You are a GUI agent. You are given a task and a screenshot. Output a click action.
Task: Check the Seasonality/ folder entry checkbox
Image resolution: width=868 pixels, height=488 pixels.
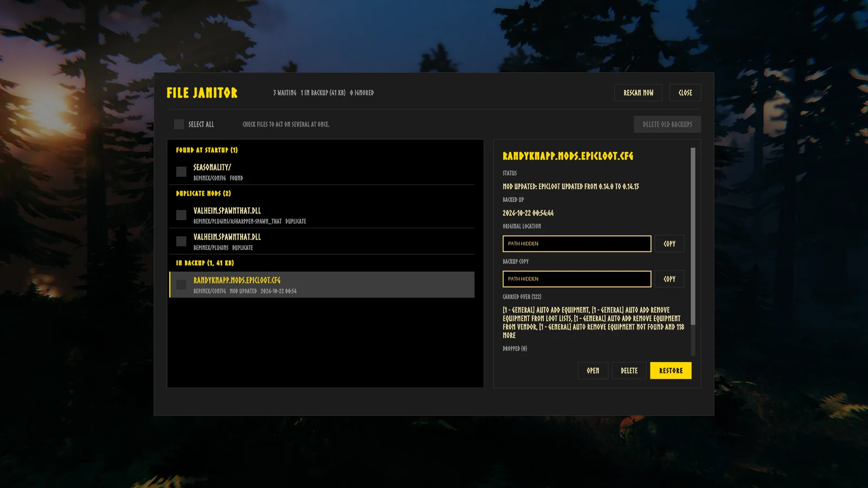coord(181,172)
